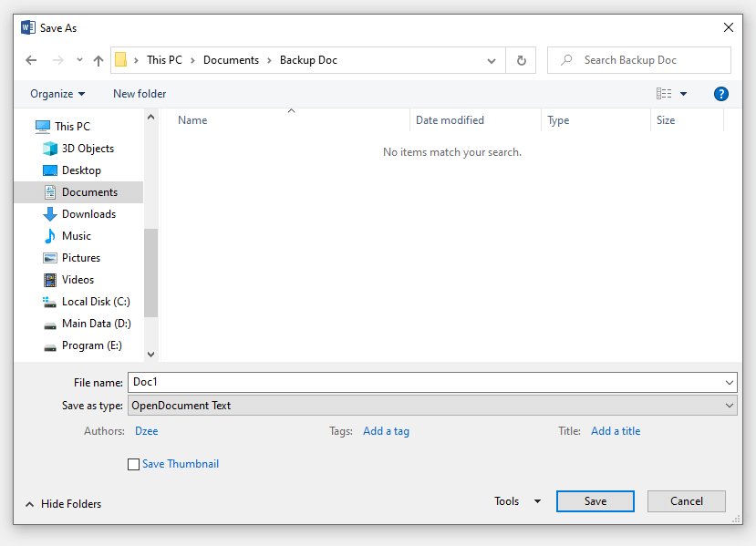Open Music in the sidebar
The image size is (756, 546).
77,236
